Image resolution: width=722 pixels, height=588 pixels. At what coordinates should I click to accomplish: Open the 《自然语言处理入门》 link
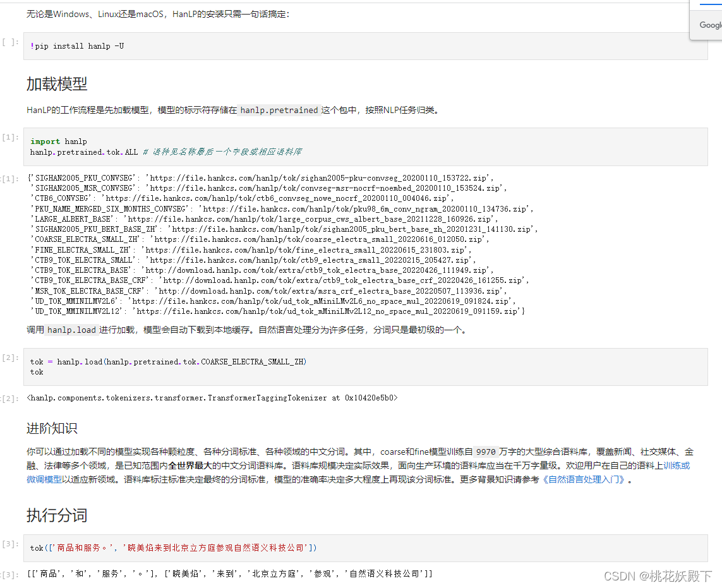click(584, 480)
